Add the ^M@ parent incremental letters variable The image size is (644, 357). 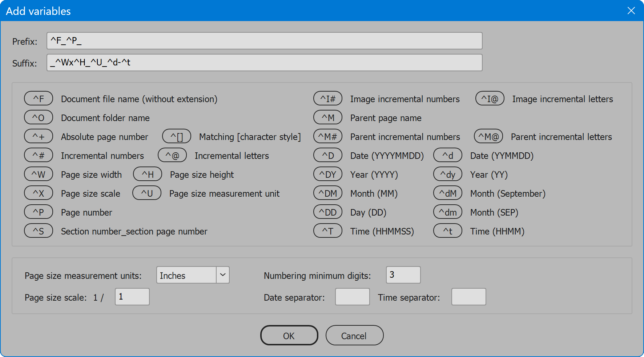[x=488, y=136]
